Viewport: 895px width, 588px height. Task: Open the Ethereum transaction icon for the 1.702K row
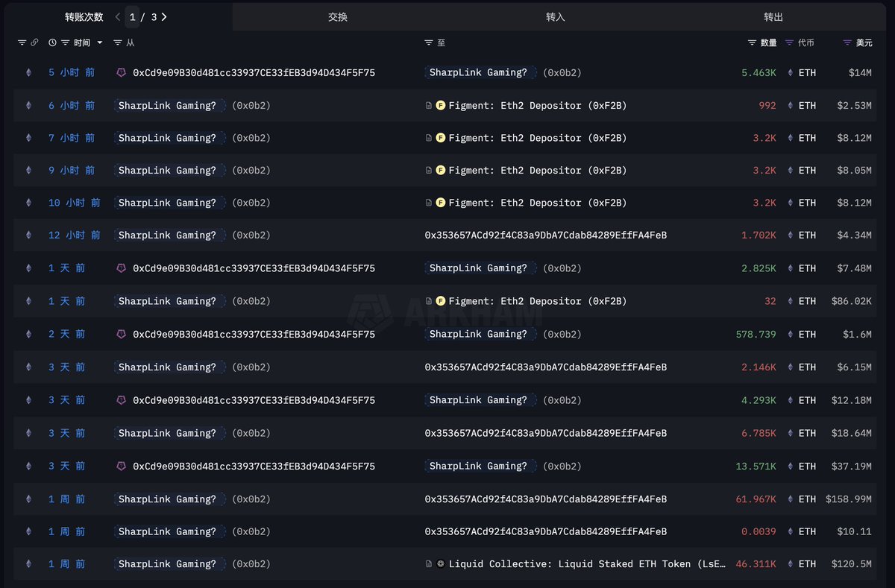29,235
